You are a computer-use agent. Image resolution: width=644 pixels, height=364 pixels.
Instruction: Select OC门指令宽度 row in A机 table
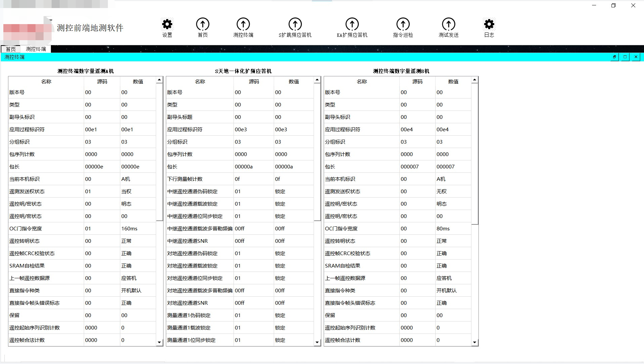26,229
